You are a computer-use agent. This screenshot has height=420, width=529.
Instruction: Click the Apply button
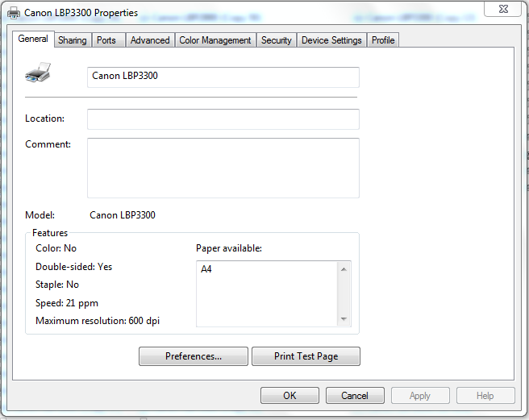[x=420, y=395]
